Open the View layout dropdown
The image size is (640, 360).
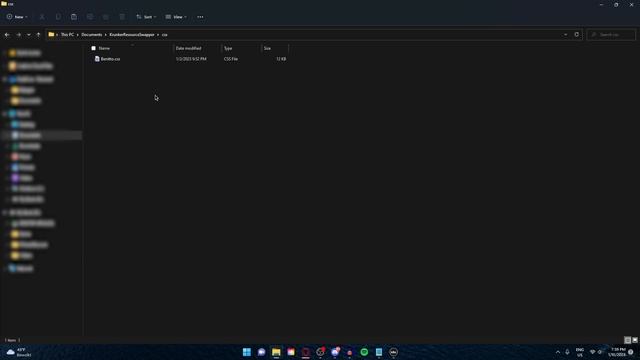[176, 17]
